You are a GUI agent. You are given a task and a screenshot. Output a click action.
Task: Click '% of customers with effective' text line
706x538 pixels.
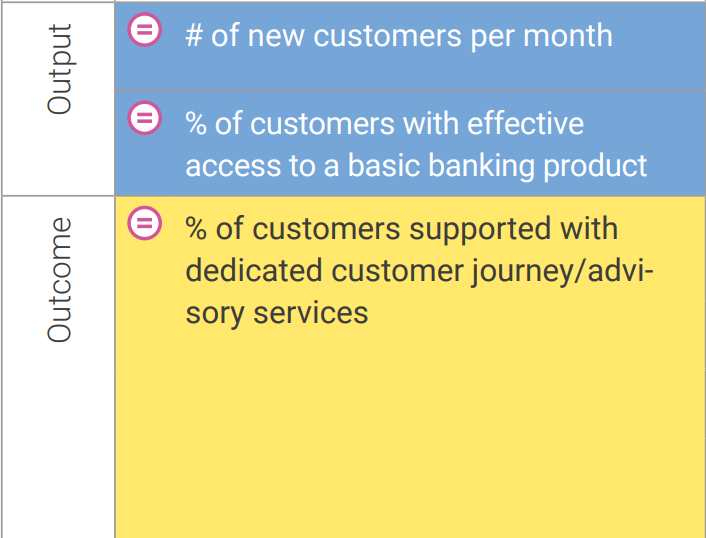coord(385,124)
